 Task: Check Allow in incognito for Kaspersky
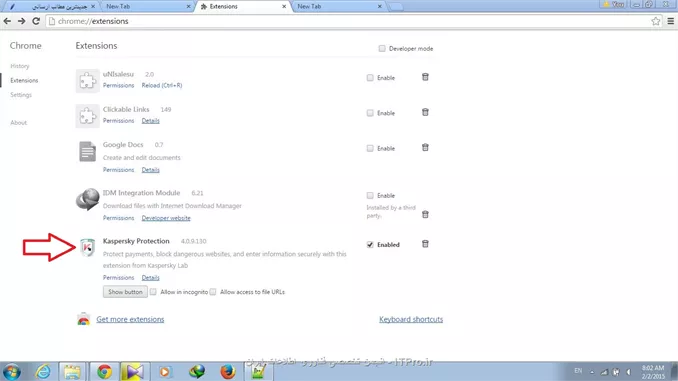pyautogui.click(x=153, y=292)
